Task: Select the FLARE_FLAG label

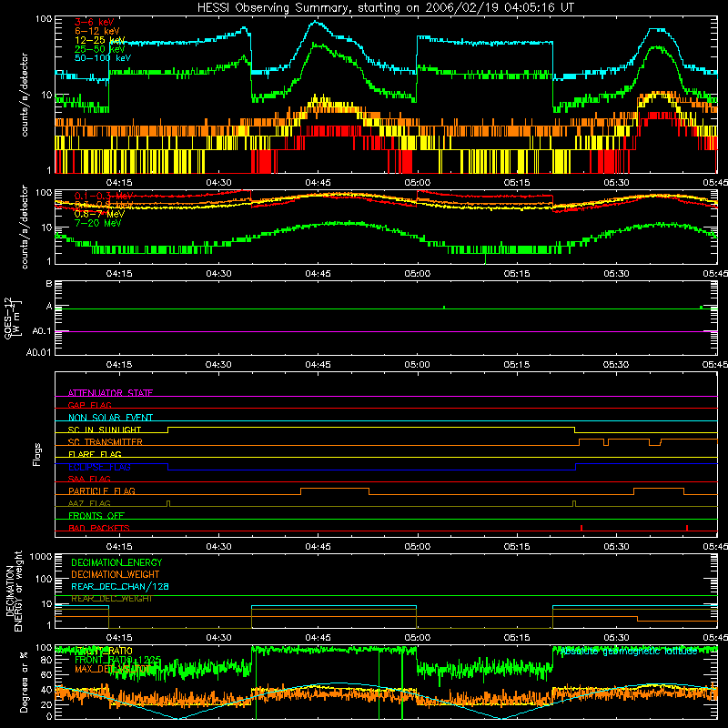Action: click(95, 454)
